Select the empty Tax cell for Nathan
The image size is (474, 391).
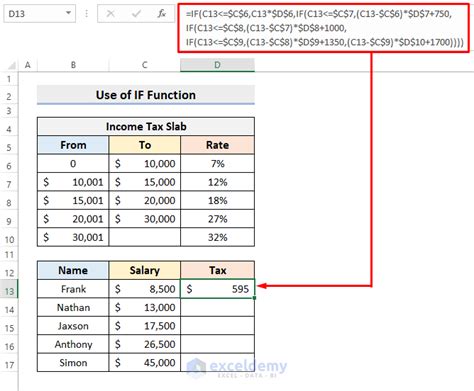217,307
